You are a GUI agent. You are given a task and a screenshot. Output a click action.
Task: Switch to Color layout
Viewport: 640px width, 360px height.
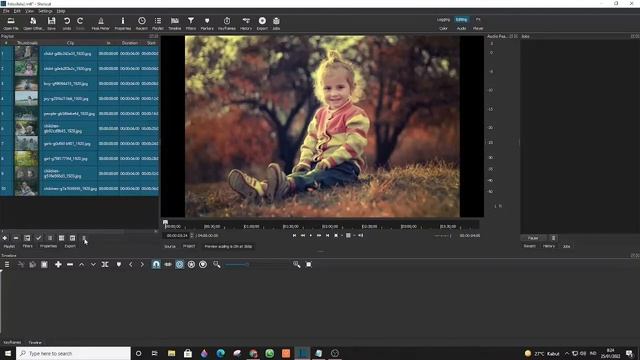point(443,29)
